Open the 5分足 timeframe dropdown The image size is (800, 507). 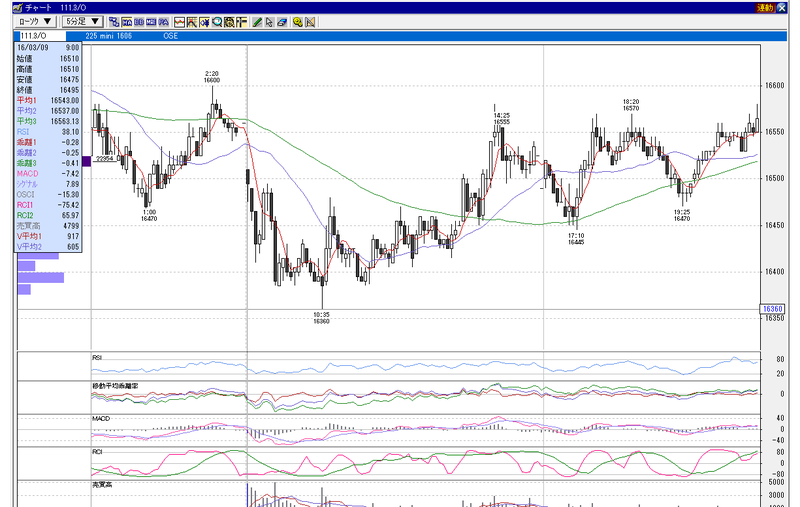tap(82, 21)
